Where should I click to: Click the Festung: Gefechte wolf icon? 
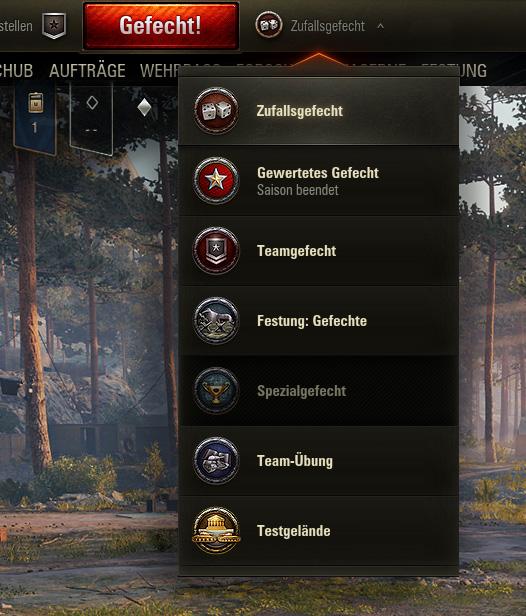(x=216, y=321)
